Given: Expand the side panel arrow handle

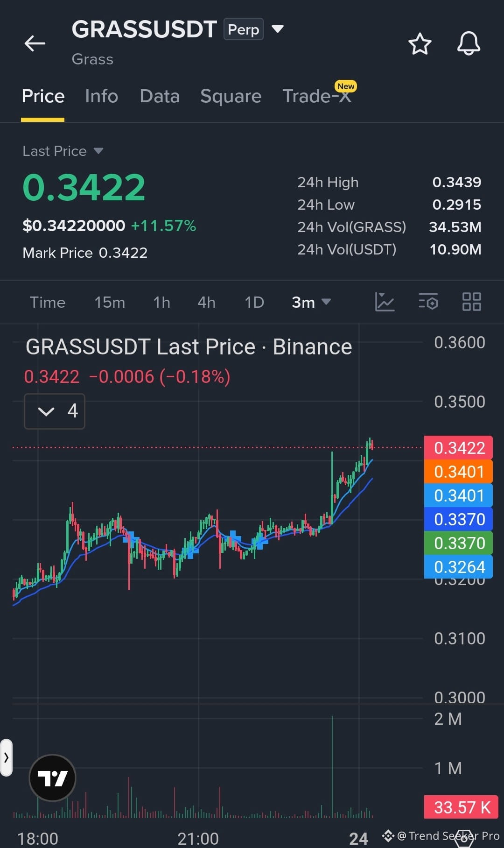Looking at the screenshot, I should pos(6,757).
